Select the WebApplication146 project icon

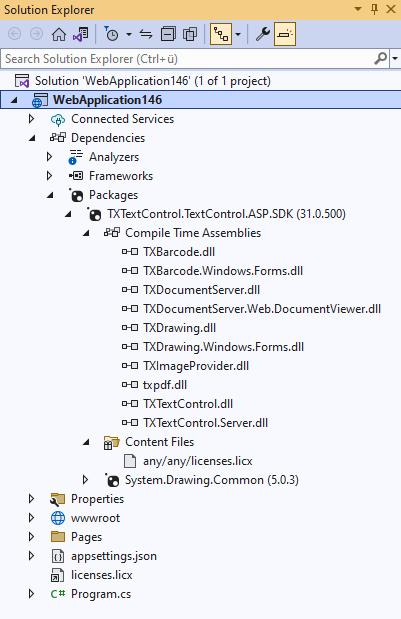[40, 100]
